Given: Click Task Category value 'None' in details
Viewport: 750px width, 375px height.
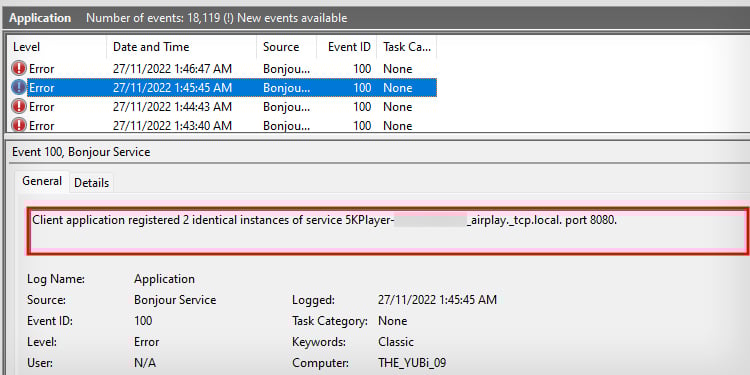Looking at the screenshot, I should point(392,320).
